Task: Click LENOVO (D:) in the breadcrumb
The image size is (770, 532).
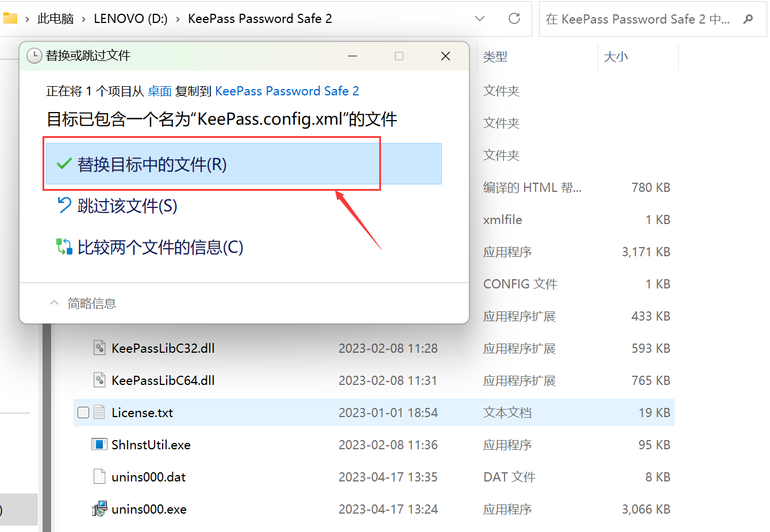Action: 130,18
